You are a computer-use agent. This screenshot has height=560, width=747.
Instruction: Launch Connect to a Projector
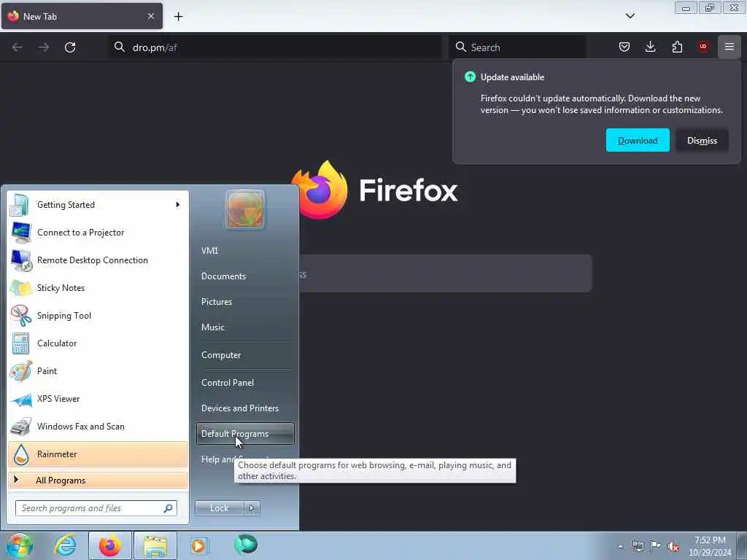tap(97, 233)
